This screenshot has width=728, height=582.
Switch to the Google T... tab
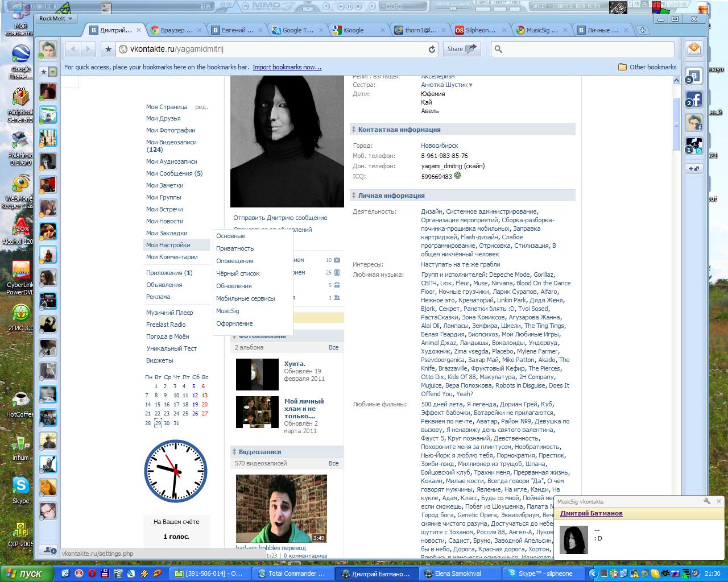(x=298, y=30)
